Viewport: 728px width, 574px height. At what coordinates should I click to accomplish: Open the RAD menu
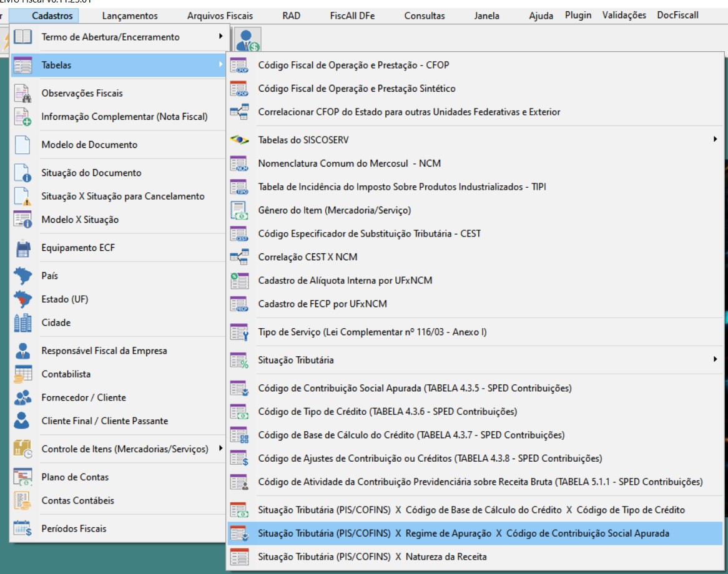[292, 16]
